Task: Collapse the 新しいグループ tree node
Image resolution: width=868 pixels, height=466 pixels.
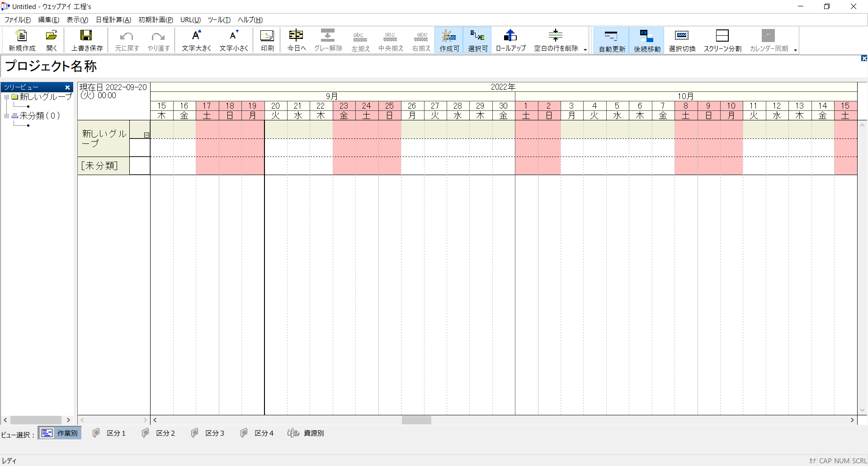Action: [7, 97]
